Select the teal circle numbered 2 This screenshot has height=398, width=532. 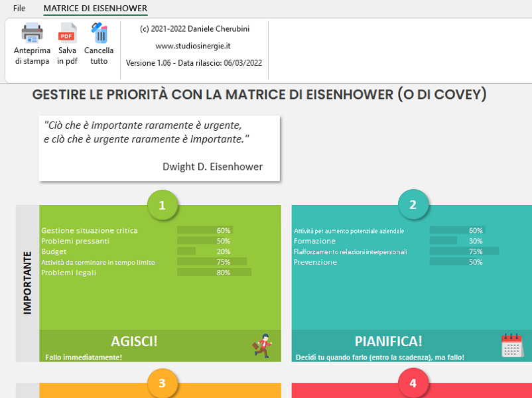click(x=413, y=204)
